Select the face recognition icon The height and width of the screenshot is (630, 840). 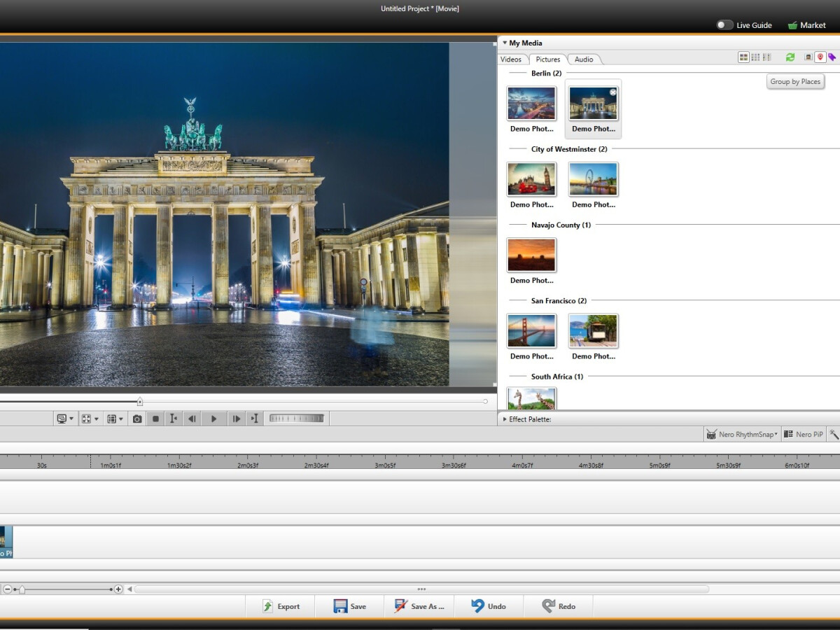[807, 57]
